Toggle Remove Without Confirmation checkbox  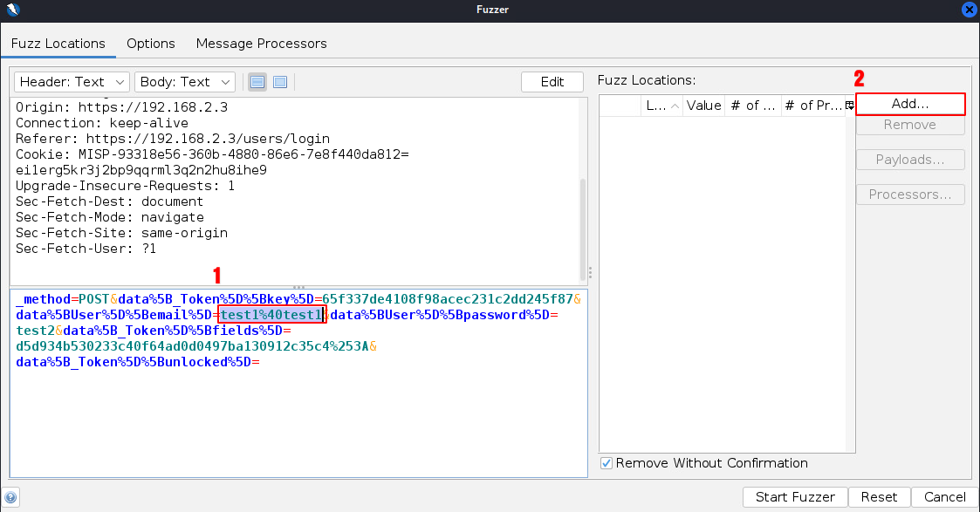coord(607,463)
